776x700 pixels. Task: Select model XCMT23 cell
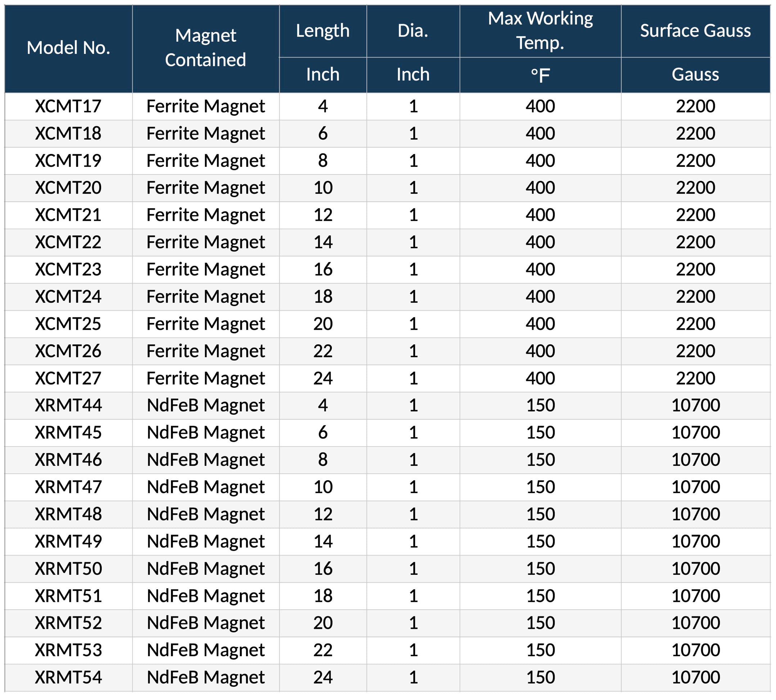pyautogui.click(x=68, y=270)
